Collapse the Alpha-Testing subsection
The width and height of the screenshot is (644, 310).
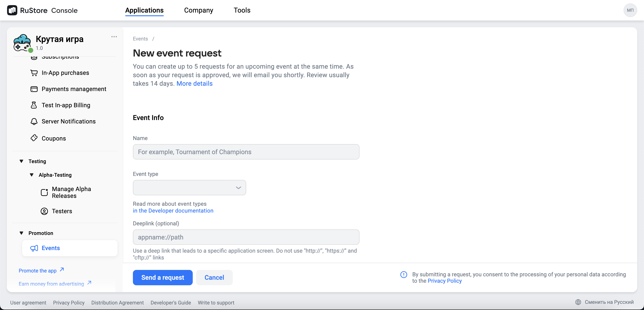[32, 175]
